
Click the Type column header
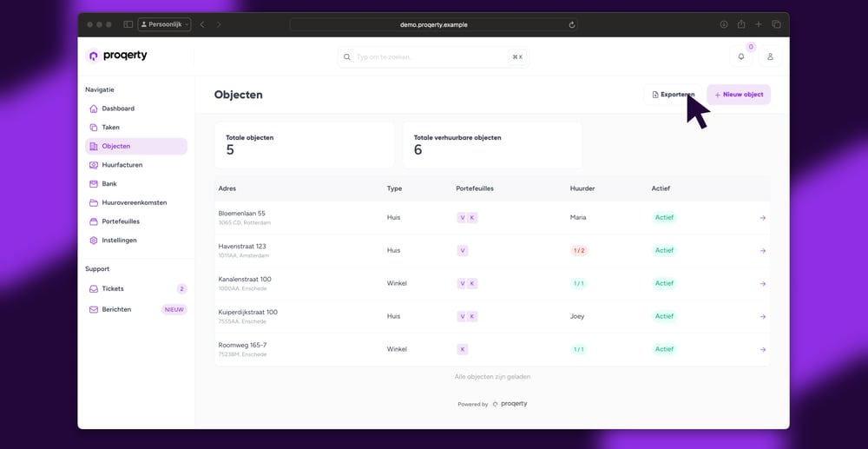pos(394,188)
